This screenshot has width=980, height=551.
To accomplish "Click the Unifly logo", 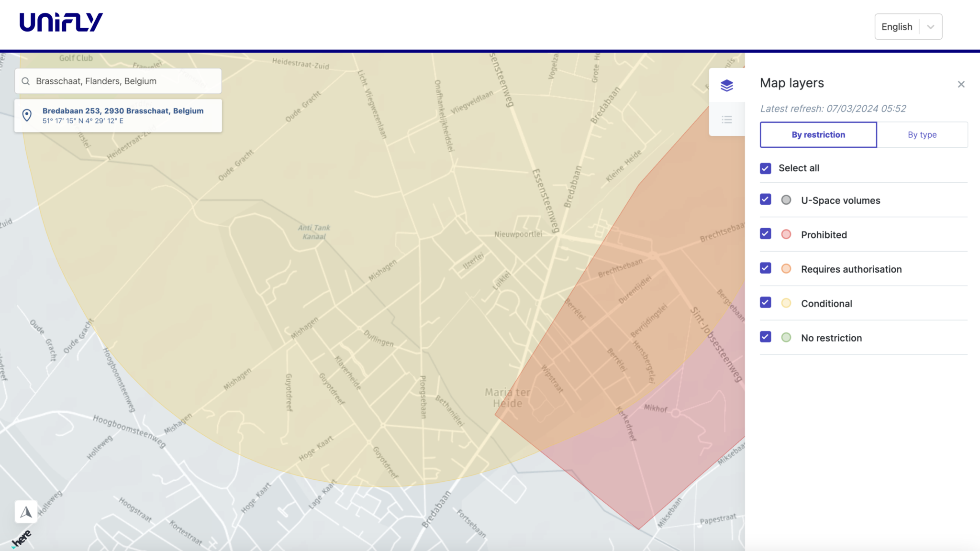I will [x=61, y=22].
